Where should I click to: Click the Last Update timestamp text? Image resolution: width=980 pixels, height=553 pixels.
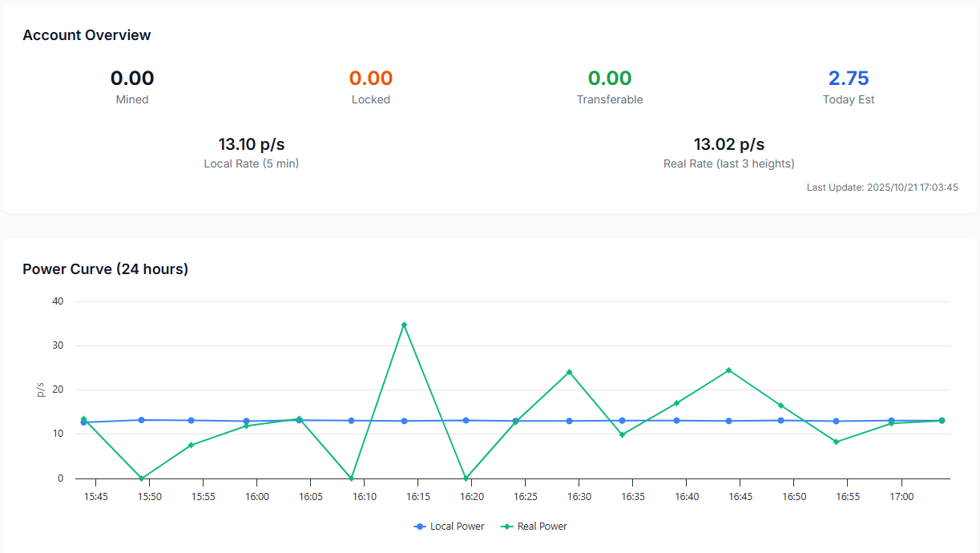click(x=882, y=188)
